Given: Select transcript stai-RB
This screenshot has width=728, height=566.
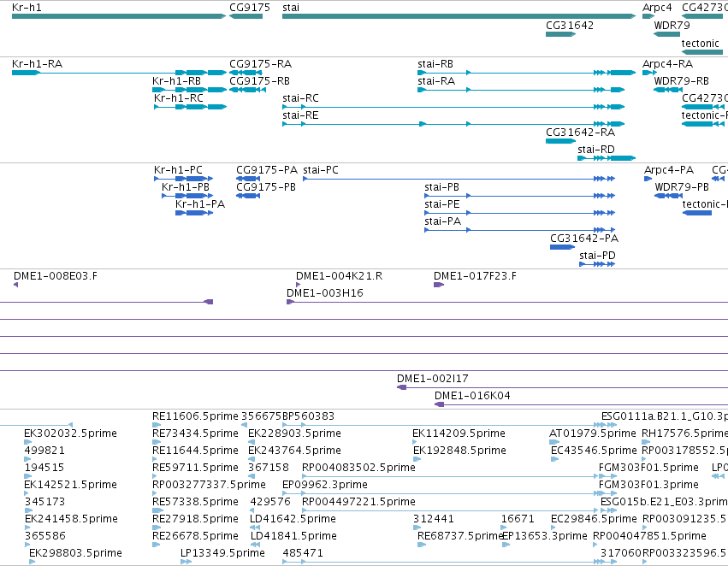Looking at the screenshot, I should [x=526, y=73].
